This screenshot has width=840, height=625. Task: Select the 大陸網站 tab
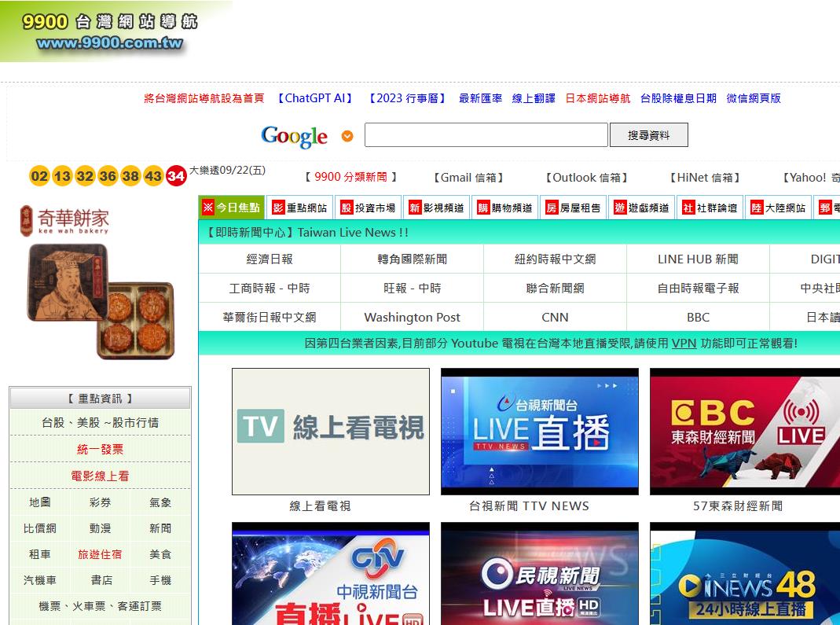(x=778, y=208)
